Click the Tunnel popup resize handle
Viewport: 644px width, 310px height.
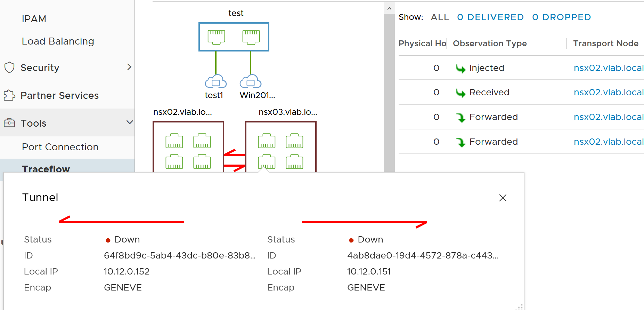click(x=520, y=307)
